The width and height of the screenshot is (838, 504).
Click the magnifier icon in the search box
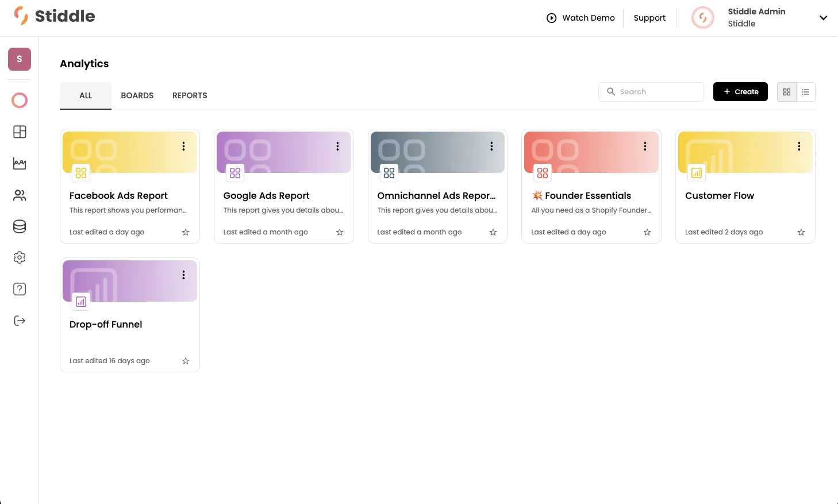(611, 91)
